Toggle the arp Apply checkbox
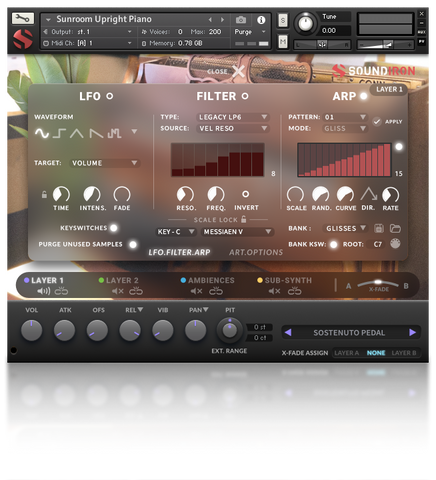Image resolution: width=436 pixels, height=480 pixels. [377, 122]
